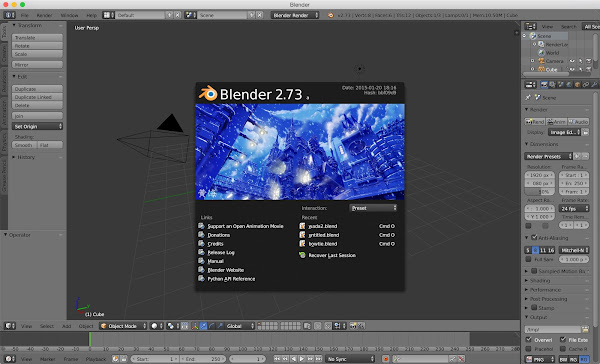
Task: Toggle the File Extensions checkbox
Action: point(563,340)
